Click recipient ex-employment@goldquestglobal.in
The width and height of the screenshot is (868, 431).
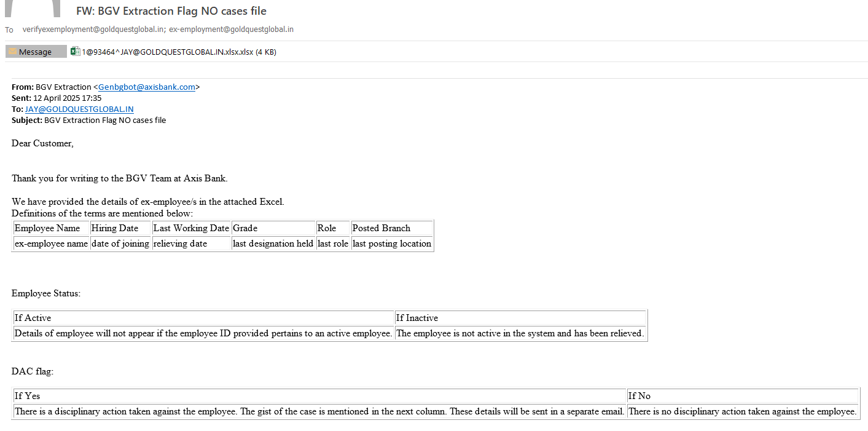click(x=231, y=29)
